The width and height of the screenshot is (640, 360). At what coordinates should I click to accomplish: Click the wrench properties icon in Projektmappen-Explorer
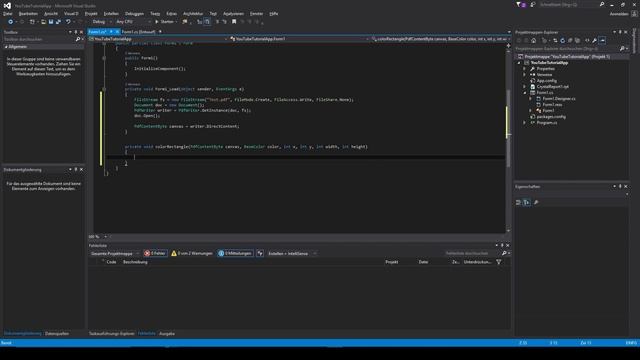pos(594,40)
